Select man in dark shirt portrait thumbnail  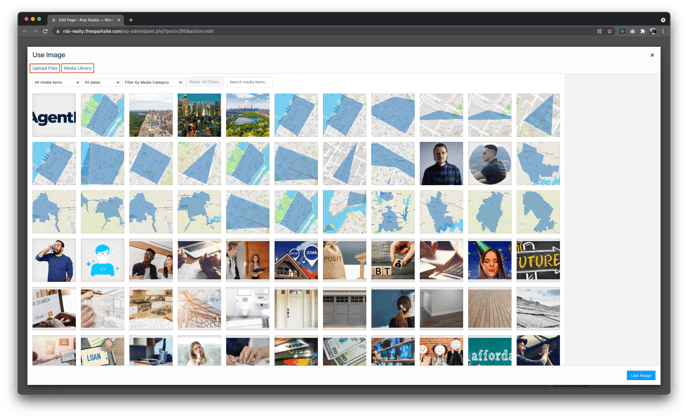tap(441, 163)
